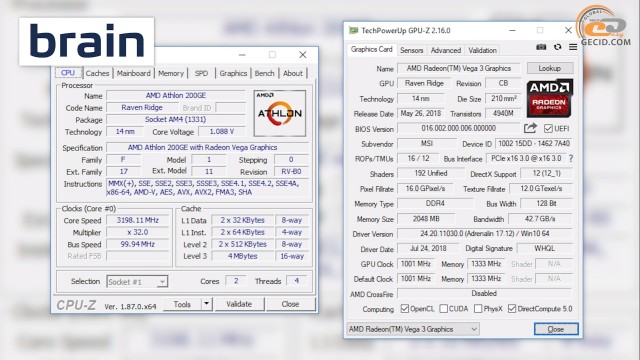Click the AMD Radeon Graphics logo
This screenshot has height=360, width=640.
click(x=549, y=98)
